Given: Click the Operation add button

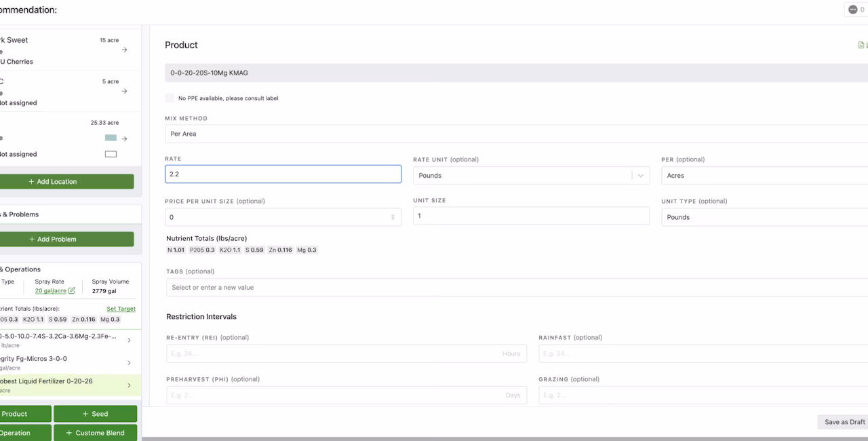Looking at the screenshot, I should pyautogui.click(x=25, y=433).
